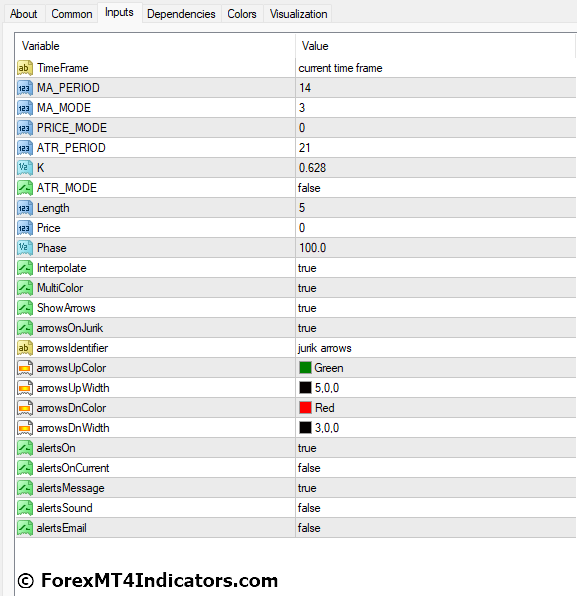Image resolution: width=577 pixels, height=596 pixels.
Task: Toggle the ShowArrows true value
Action: 436,308
